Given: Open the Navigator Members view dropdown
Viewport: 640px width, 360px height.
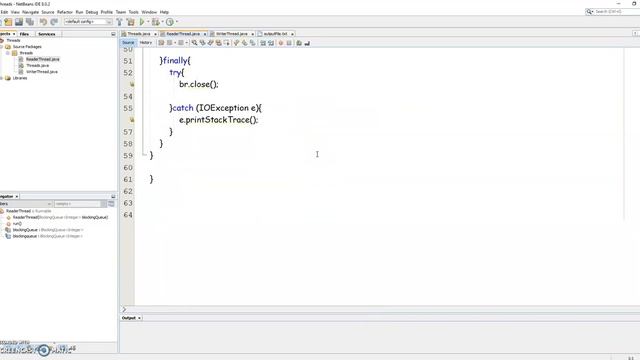Looking at the screenshot, I should [26, 203].
